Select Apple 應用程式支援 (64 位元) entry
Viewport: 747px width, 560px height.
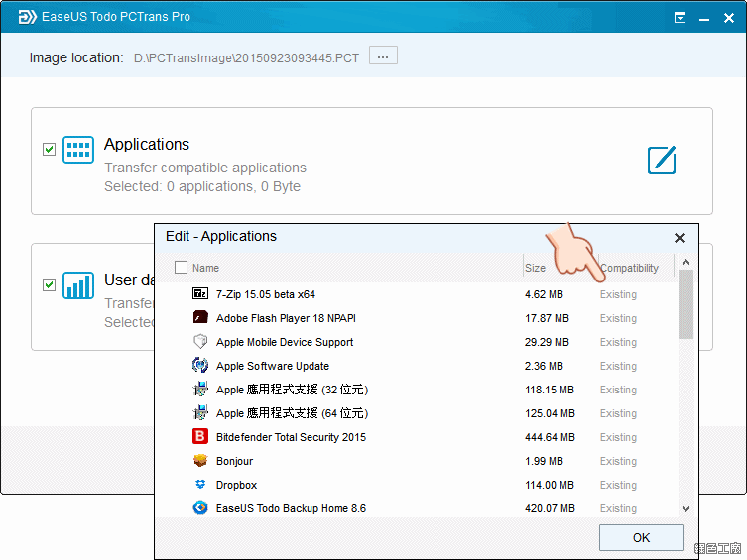(x=292, y=413)
